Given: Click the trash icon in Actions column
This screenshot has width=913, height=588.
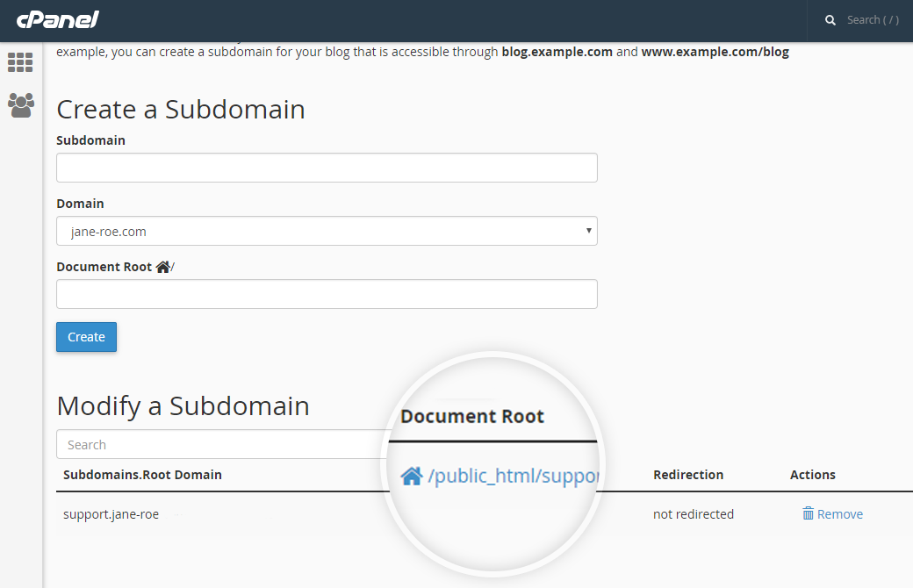Looking at the screenshot, I should click(808, 513).
